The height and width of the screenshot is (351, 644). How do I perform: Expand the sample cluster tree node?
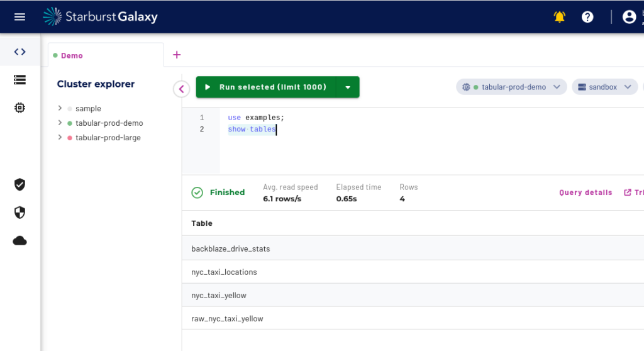click(60, 108)
